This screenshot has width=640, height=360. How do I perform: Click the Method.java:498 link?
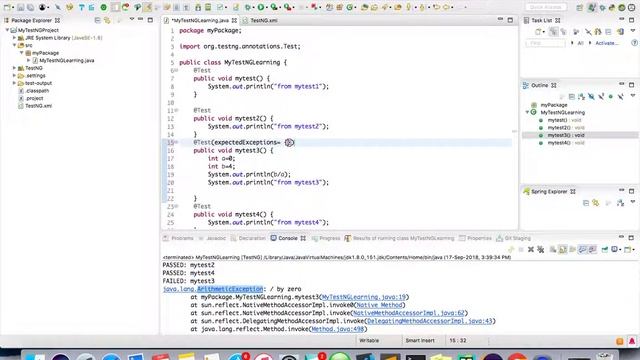coord(337,329)
